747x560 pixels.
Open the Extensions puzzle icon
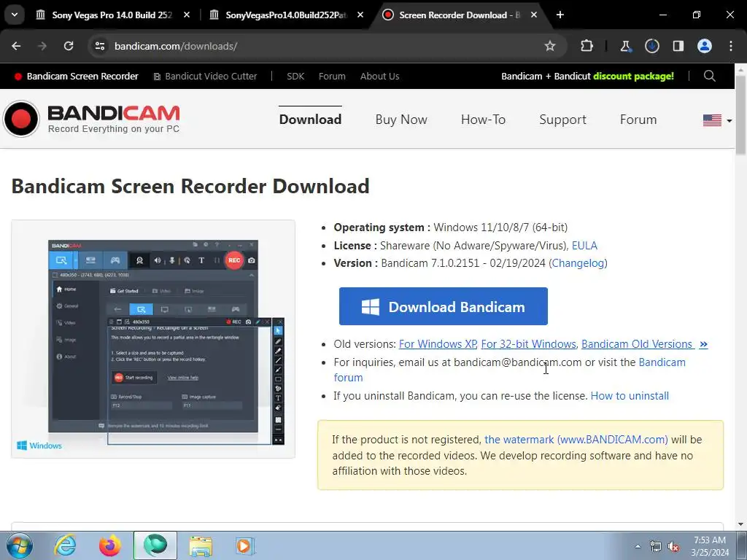587,46
